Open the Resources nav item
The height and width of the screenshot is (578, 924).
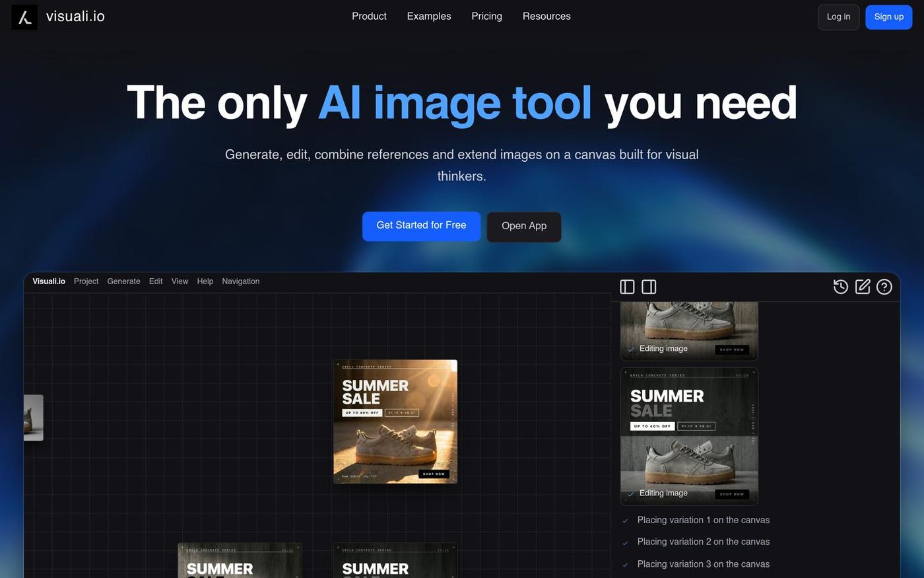click(546, 17)
